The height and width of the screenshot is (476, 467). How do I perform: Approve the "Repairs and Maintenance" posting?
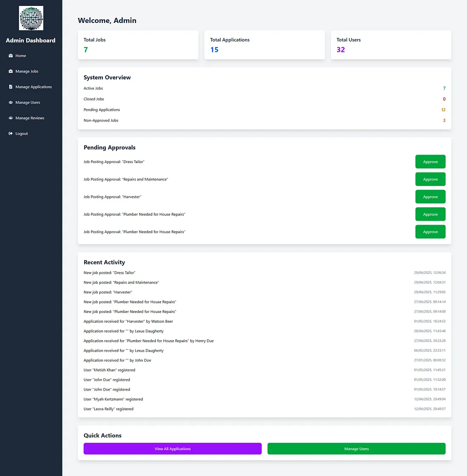(x=430, y=179)
